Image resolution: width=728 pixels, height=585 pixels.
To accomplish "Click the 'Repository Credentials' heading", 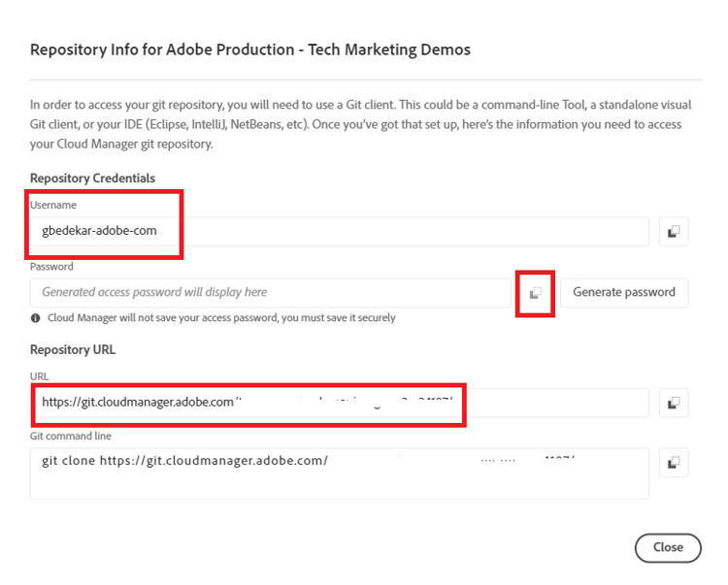I will pyautogui.click(x=92, y=179).
